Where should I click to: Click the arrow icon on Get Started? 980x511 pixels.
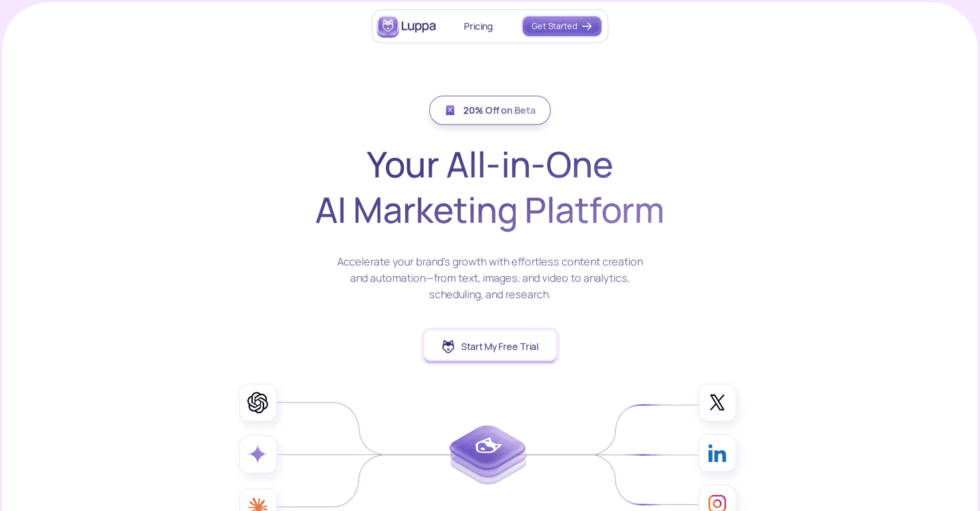click(586, 26)
